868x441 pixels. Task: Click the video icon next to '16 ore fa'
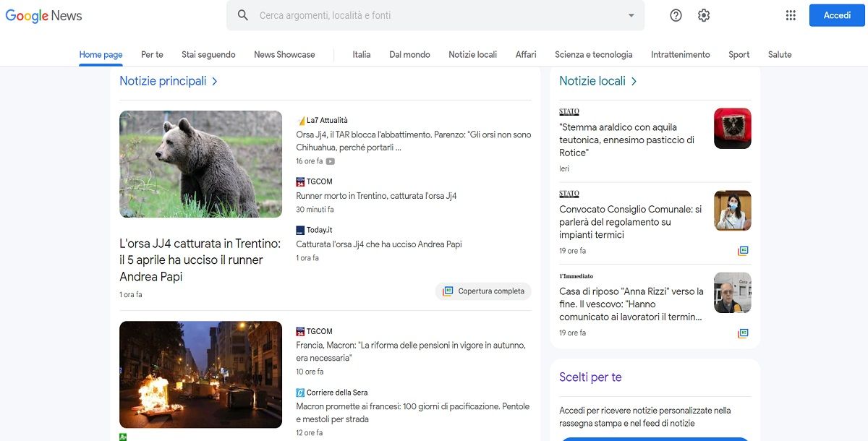(x=331, y=161)
